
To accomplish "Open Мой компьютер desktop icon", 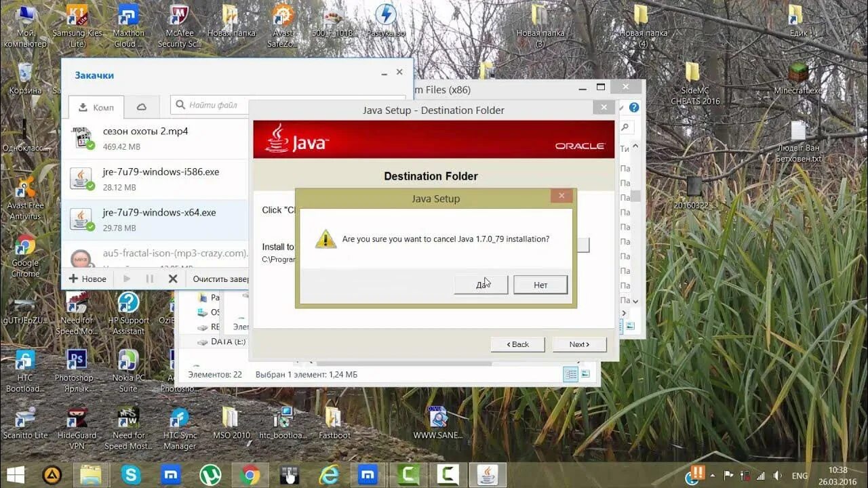I will (x=25, y=26).
